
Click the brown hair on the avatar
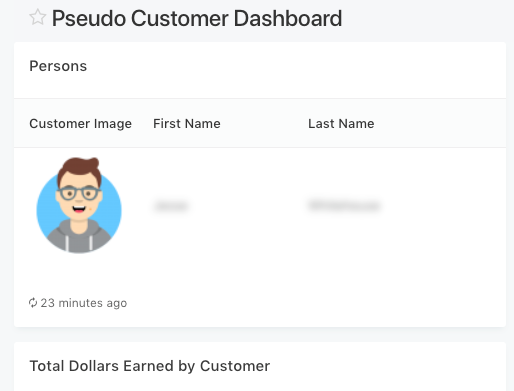tap(79, 170)
